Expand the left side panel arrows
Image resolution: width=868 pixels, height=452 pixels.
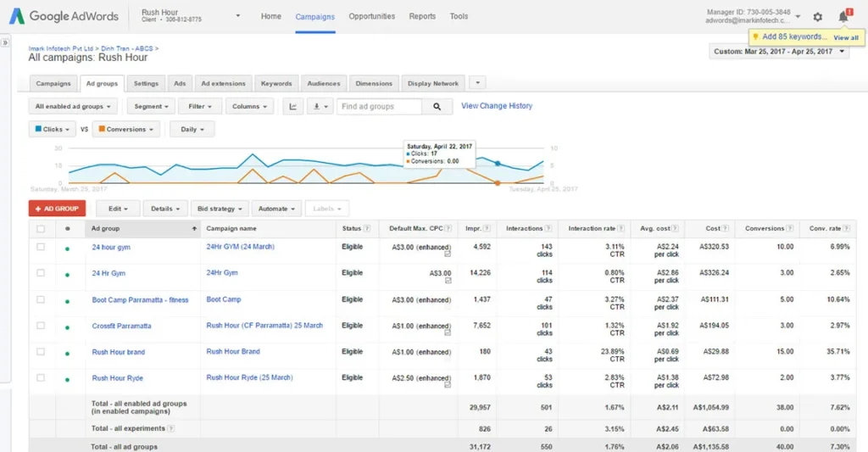point(5,42)
